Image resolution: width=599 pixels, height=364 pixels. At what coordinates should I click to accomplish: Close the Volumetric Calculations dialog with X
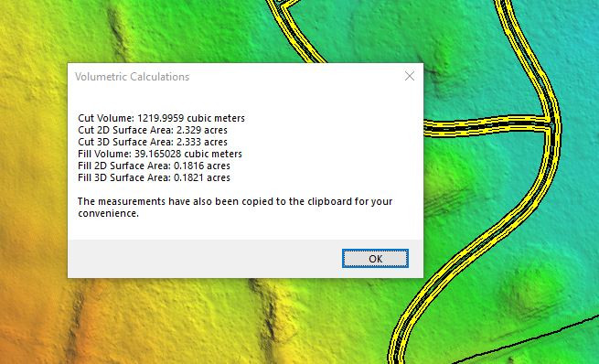coord(410,76)
